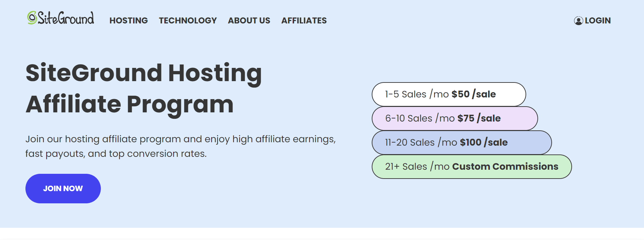Open the LOGIN link
Viewport: 644px width, 240px height.
click(x=597, y=21)
